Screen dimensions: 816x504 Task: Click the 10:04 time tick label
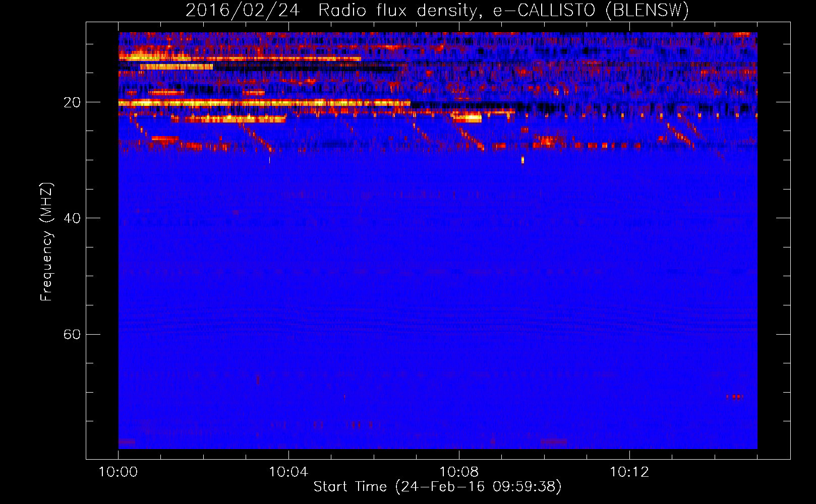(x=288, y=472)
